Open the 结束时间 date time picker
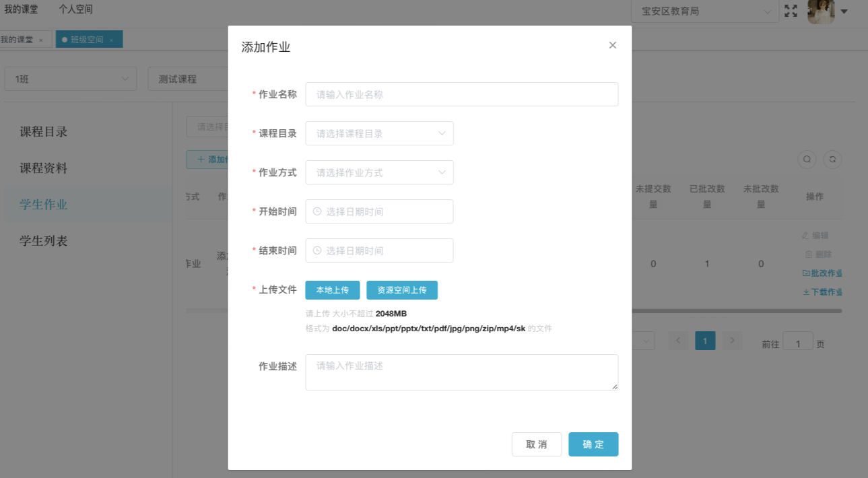This screenshot has width=868, height=478. (x=379, y=250)
